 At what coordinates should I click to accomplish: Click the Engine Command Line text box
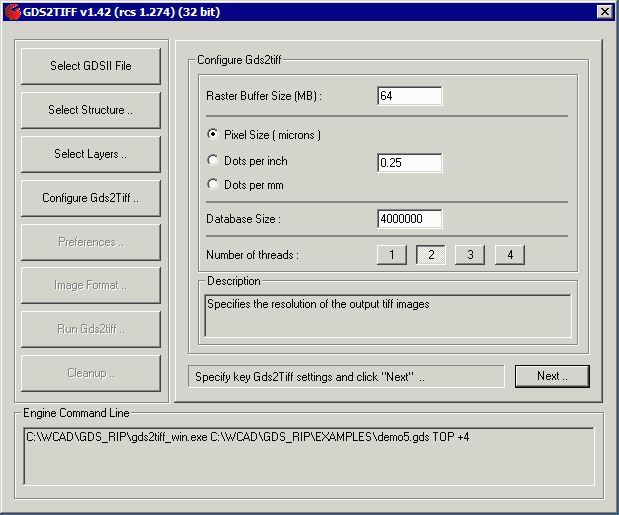tap(309, 457)
